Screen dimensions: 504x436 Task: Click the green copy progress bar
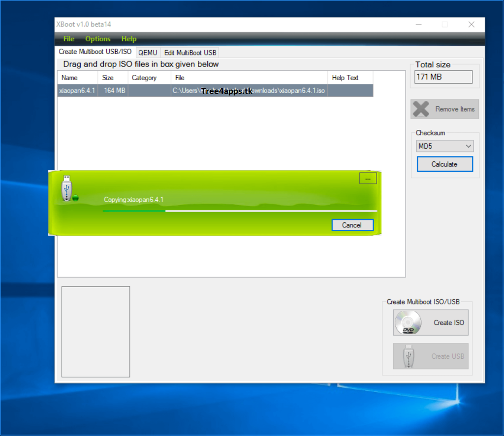pos(133,211)
